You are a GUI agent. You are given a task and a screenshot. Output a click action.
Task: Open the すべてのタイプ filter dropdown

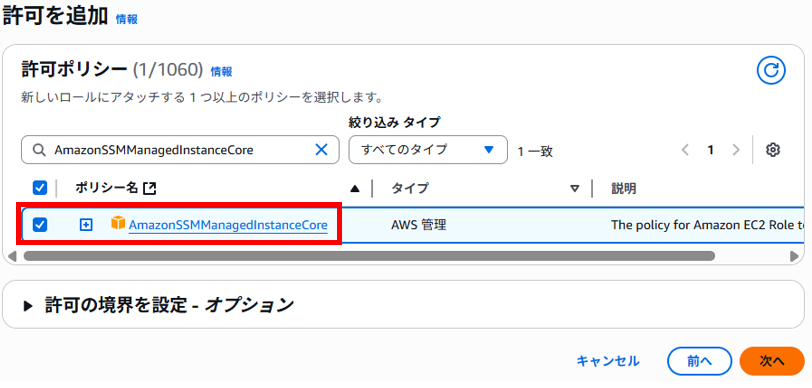point(428,150)
